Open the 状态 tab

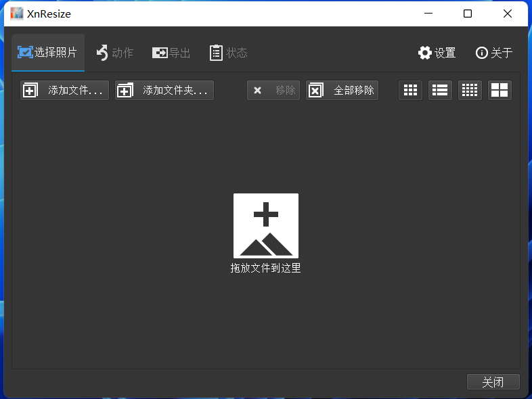(229, 53)
